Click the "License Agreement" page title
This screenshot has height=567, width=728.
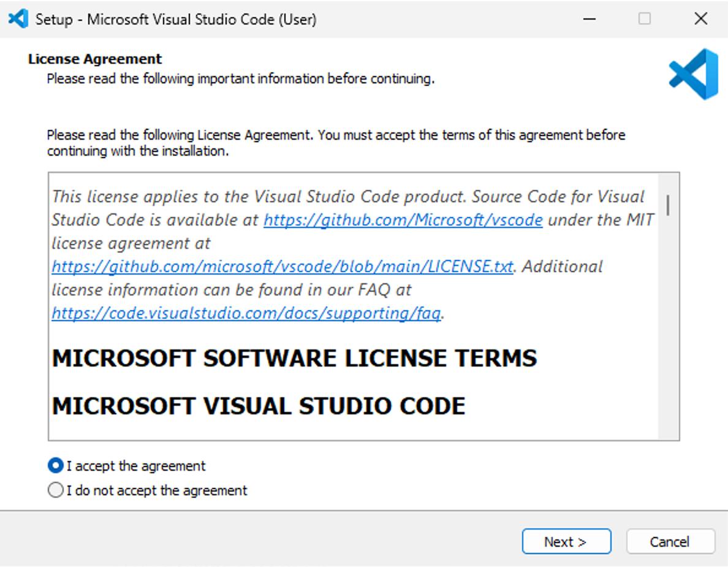pyautogui.click(x=95, y=59)
